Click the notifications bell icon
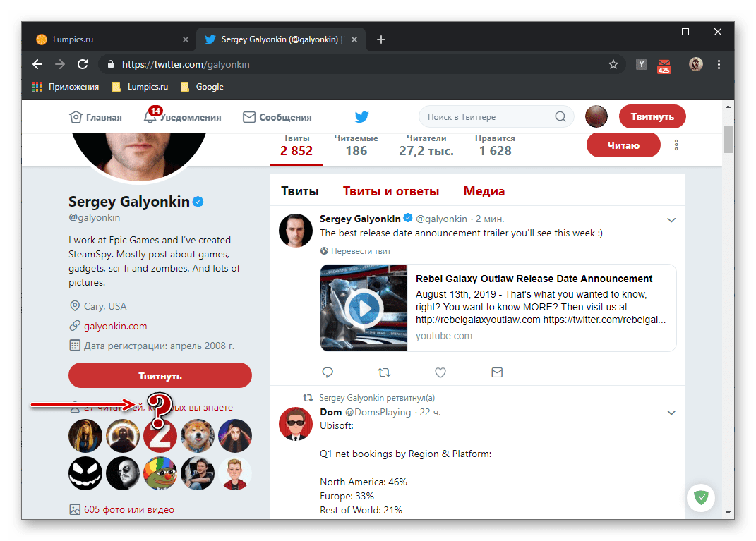The width and height of the screenshot is (756, 541). point(150,117)
